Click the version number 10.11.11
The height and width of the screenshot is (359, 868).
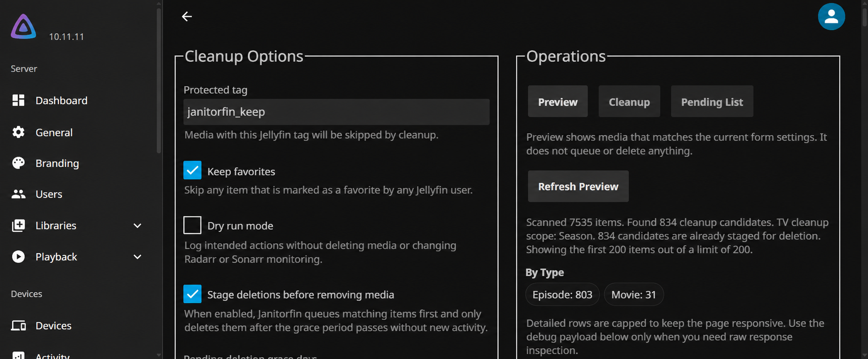[66, 36]
